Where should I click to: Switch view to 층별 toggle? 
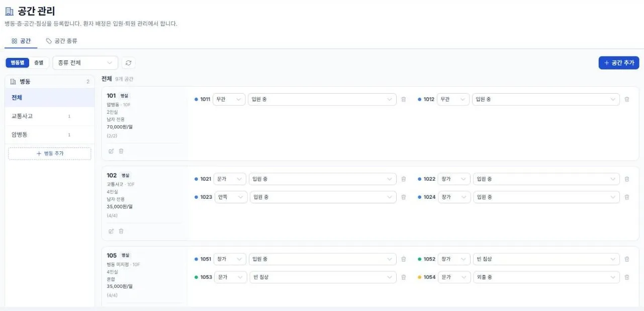[39, 63]
